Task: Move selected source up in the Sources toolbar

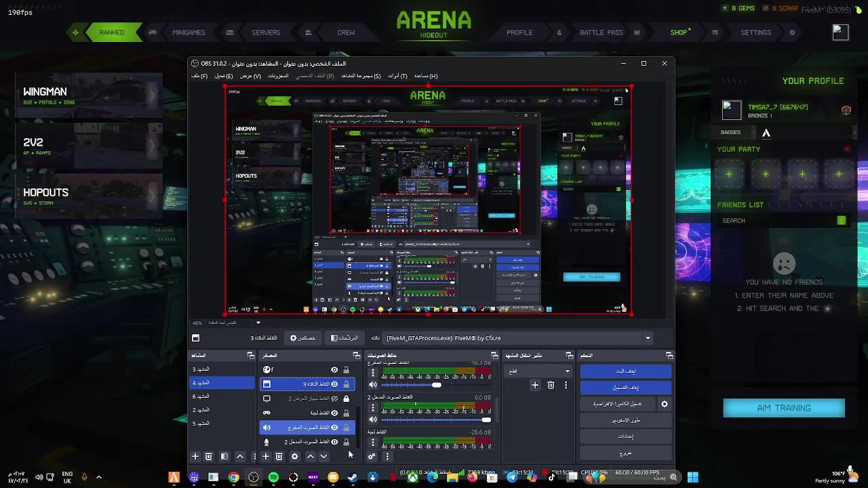Action: tap(311, 457)
